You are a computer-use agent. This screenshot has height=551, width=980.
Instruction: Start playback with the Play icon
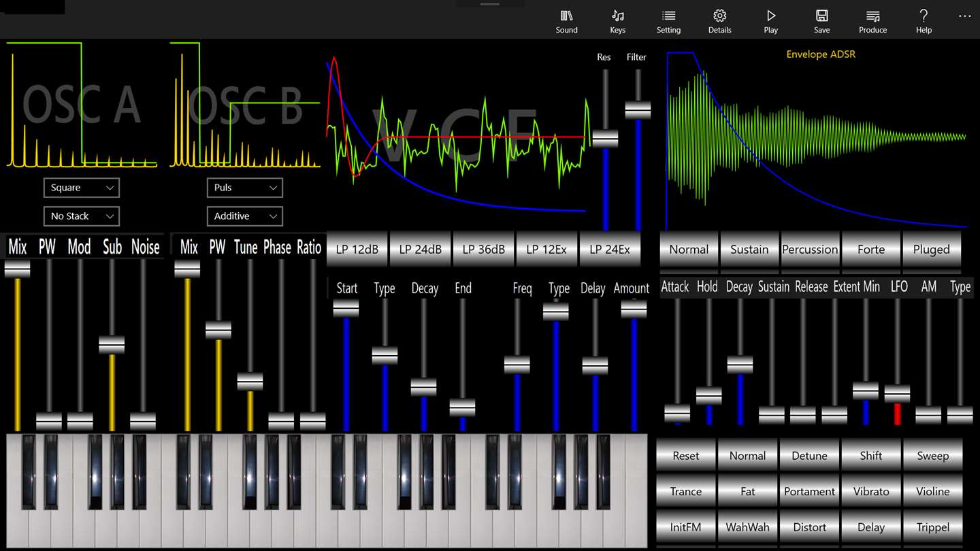770,21
